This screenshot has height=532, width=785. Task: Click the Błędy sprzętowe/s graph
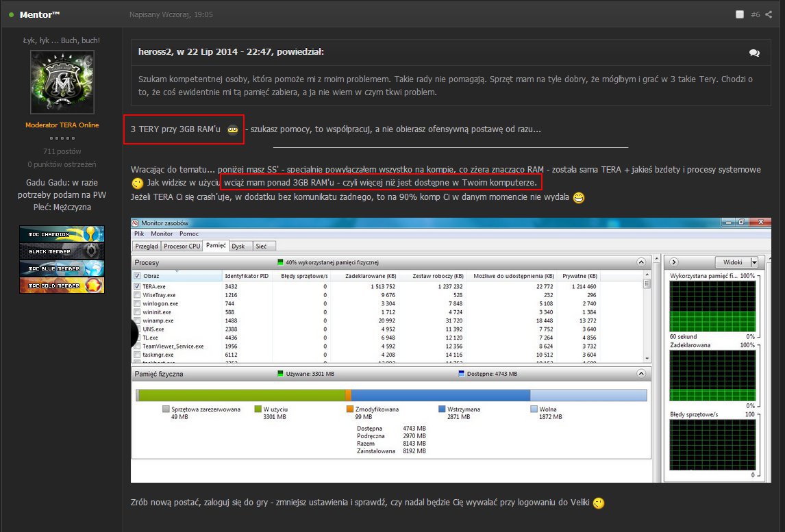[712, 445]
